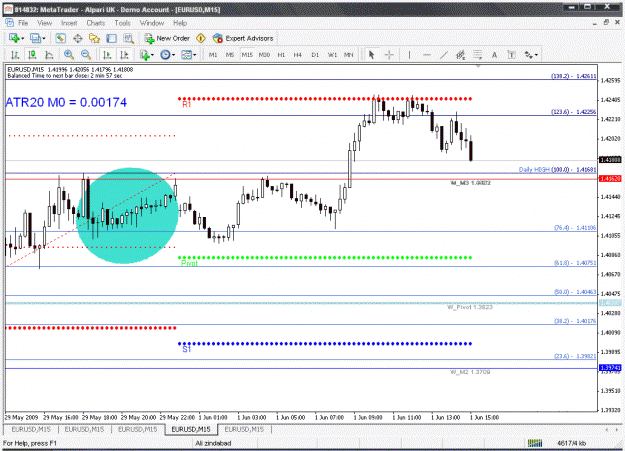Click the chart Templates icon
The image size is (625, 451).
coord(186,55)
